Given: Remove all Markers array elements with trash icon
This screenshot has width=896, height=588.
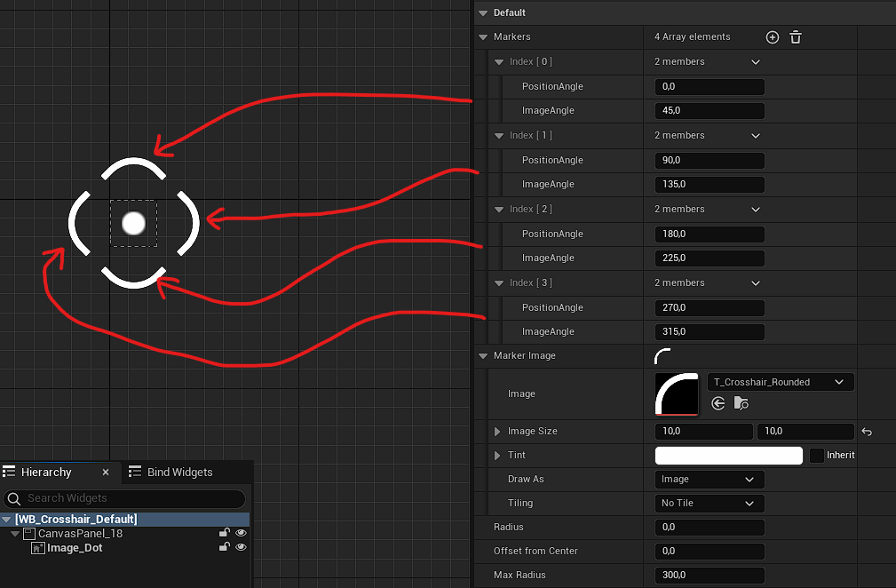Looking at the screenshot, I should [x=796, y=37].
